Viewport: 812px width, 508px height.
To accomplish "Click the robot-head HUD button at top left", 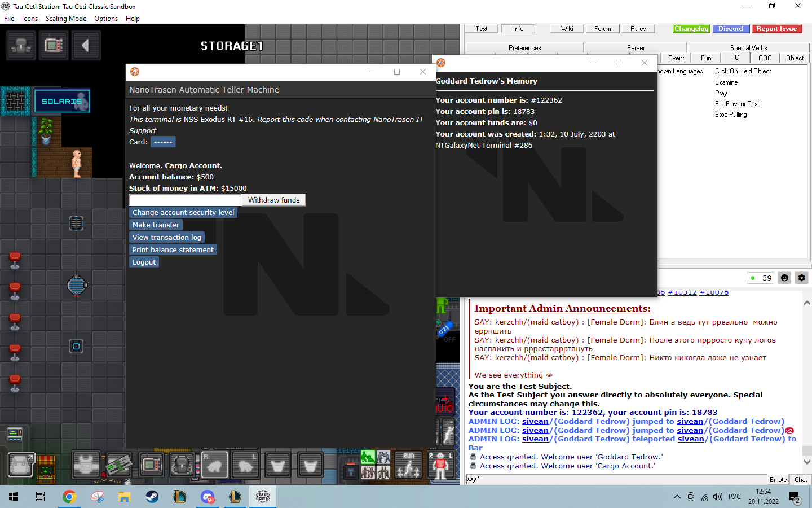I will pyautogui.click(x=21, y=45).
